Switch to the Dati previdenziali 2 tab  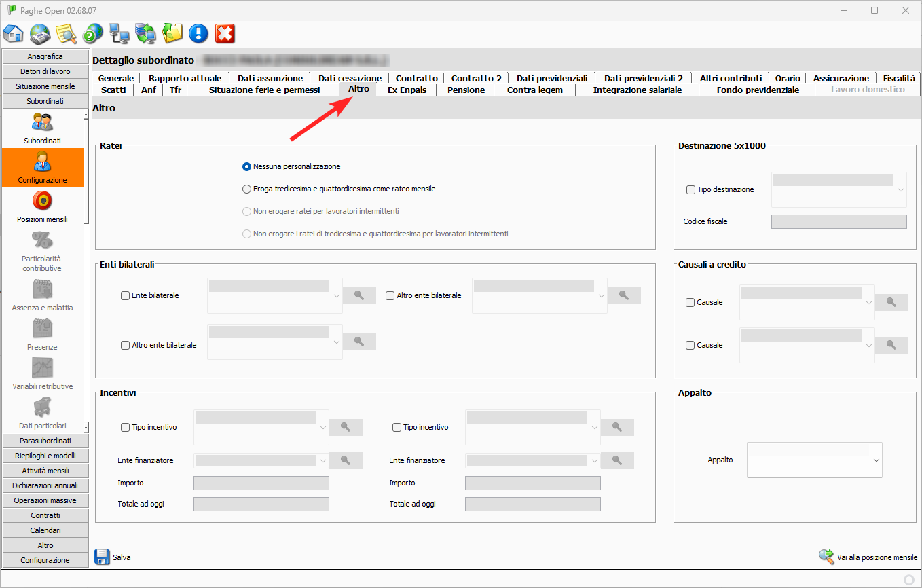click(x=643, y=78)
